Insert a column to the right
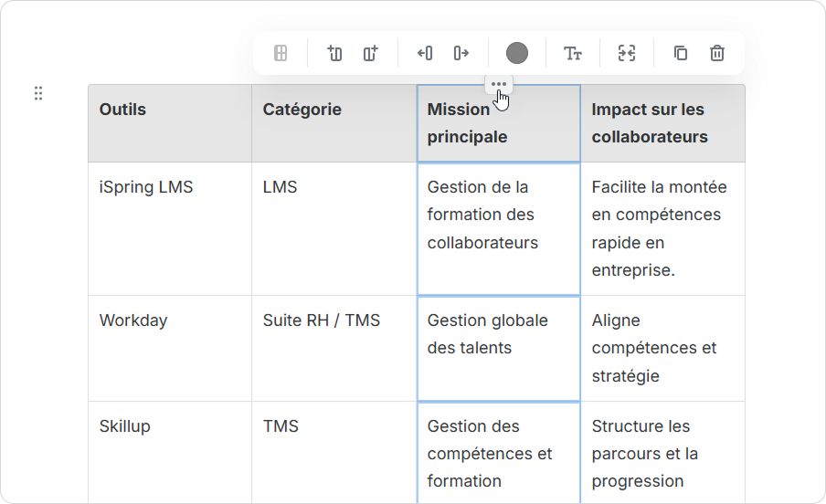Image resolution: width=826 pixels, height=504 pixels. coord(370,54)
